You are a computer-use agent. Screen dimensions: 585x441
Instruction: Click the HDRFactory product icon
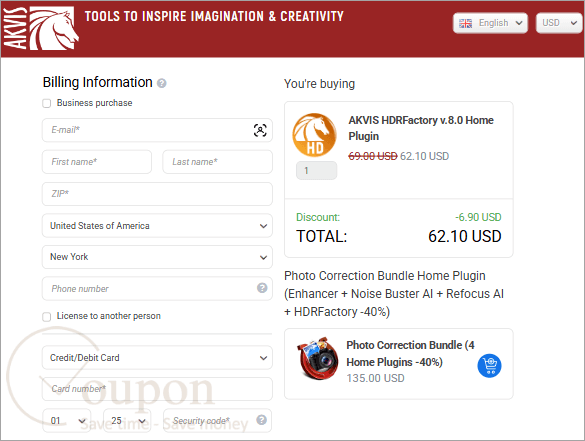pos(314,135)
